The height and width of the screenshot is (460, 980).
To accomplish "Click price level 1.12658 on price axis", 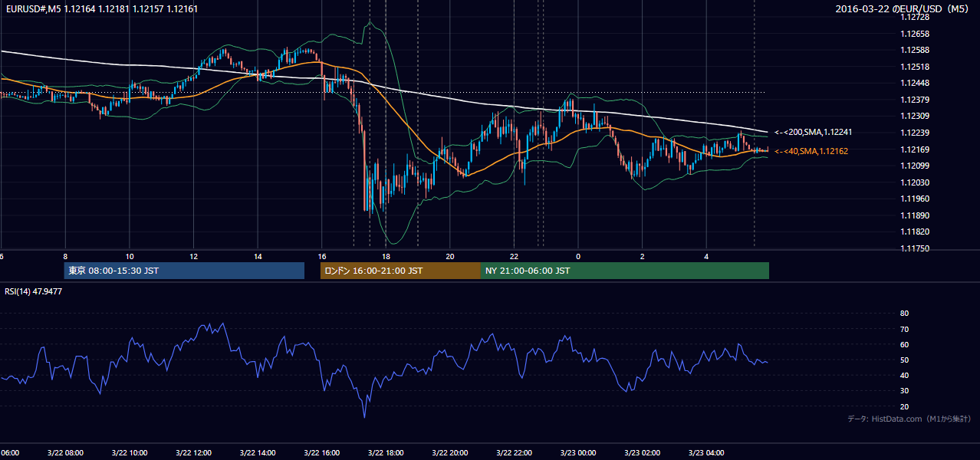I will point(916,34).
